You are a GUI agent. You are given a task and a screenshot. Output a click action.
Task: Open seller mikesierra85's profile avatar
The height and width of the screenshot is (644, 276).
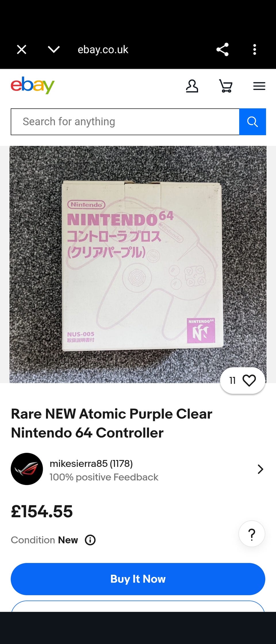point(27,469)
